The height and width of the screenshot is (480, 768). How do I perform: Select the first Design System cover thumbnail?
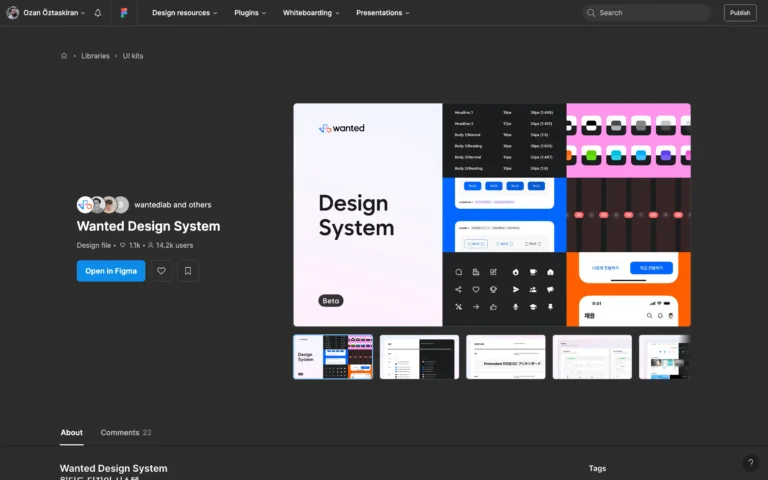point(333,357)
